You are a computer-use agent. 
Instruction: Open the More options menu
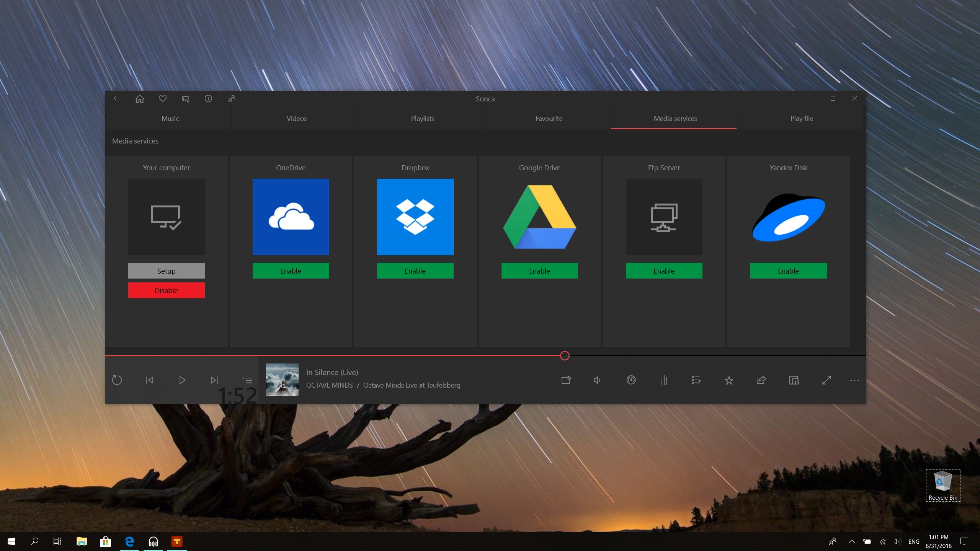coord(854,380)
